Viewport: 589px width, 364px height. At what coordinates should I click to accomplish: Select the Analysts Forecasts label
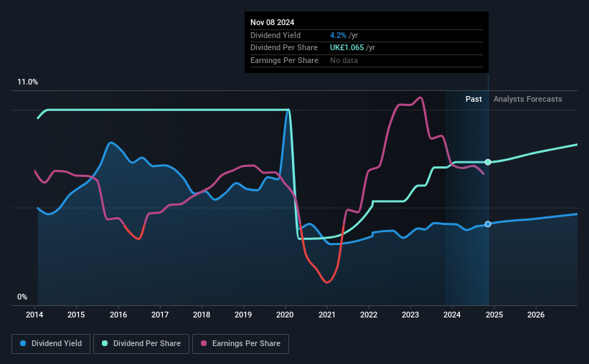coord(528,99)
